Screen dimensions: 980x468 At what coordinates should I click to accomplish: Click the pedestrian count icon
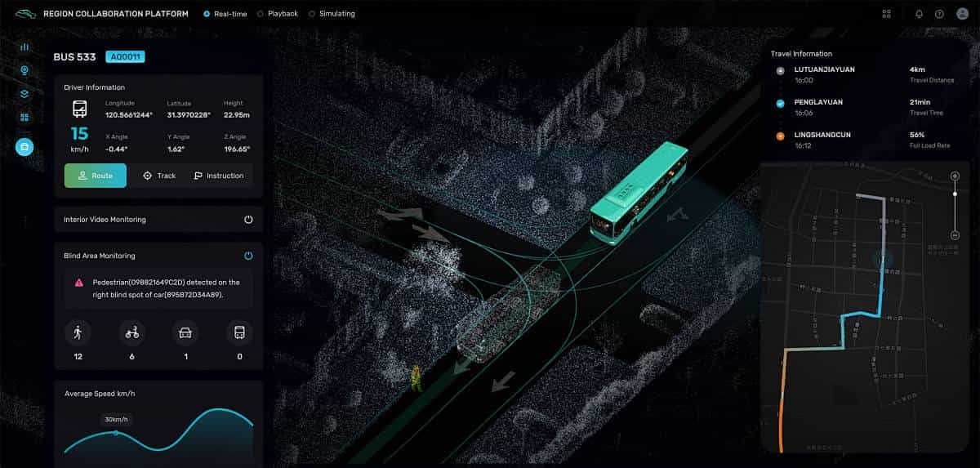point(78,332)
